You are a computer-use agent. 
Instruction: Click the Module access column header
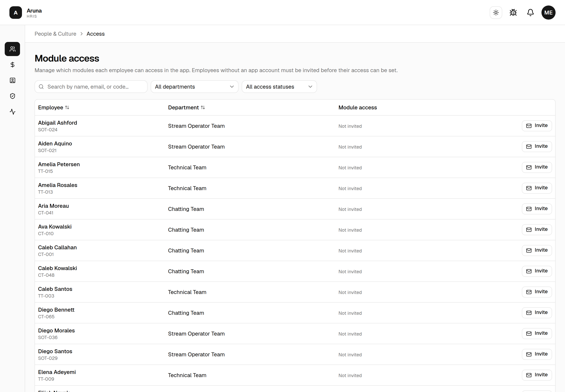pyautogui.click(x=358, y=108)
